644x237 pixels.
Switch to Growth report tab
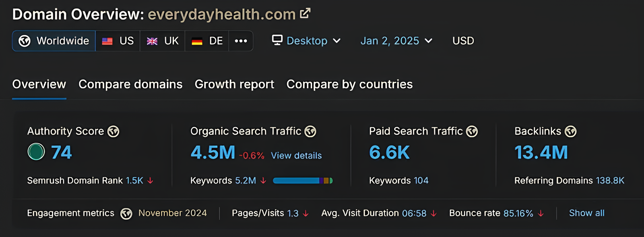[234, 84]
